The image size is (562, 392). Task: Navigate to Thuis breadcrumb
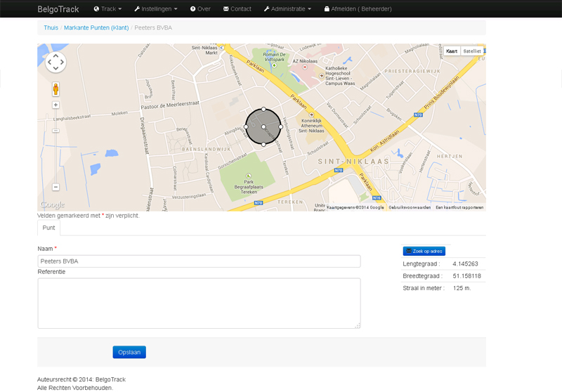pos(51,27)
